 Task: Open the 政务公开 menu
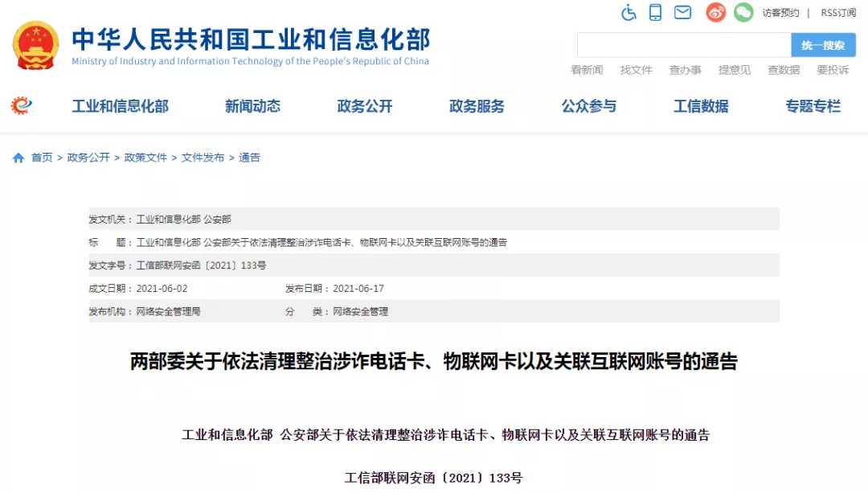click(364, 105)
